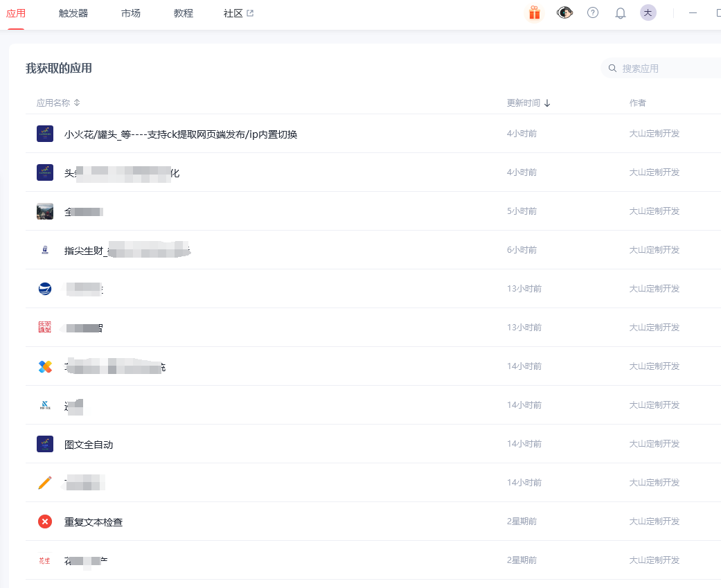This screenshot has width=721, height=588.
Task: Click red seal stamp app icon
Action: pos(44,328)
